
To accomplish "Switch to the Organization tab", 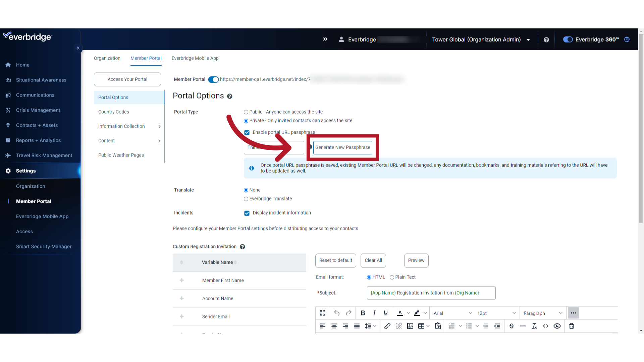I will click(x=107, y=58).
